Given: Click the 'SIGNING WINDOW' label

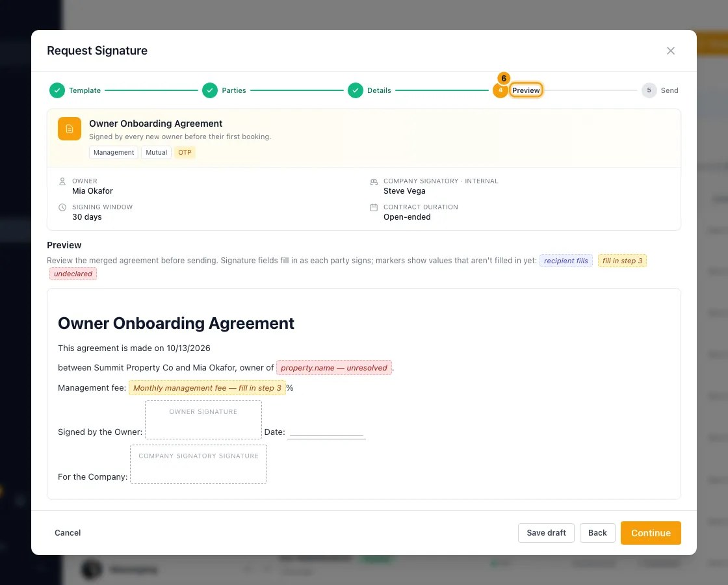Looking at the screenshot, I should tap(102, 207).
